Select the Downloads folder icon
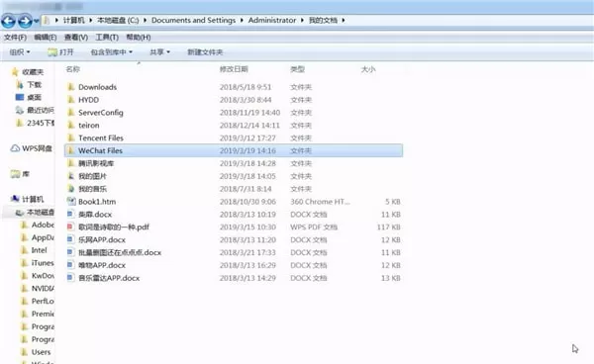The height and width of the screenshot is (364, 594). click(x=71, y=87)
